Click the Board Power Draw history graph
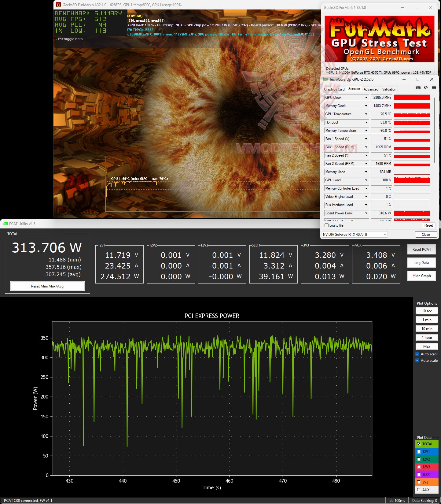The height and width of the screenshot is (504, 441). point(412,213)
